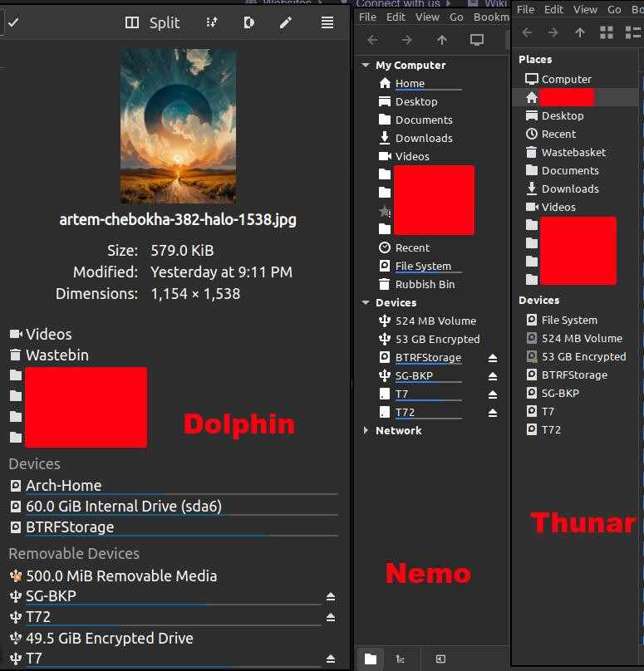Screen dimensions: 644x671
Task: Open BTRFStorage in Dolphin devices
Action: pos(173,527)
